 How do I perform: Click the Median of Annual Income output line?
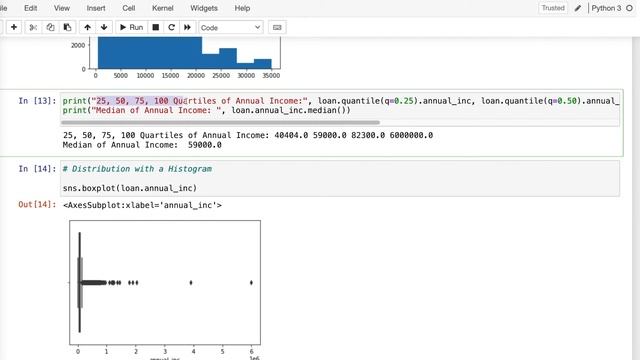pyautogui.click(x=142, y=145)
